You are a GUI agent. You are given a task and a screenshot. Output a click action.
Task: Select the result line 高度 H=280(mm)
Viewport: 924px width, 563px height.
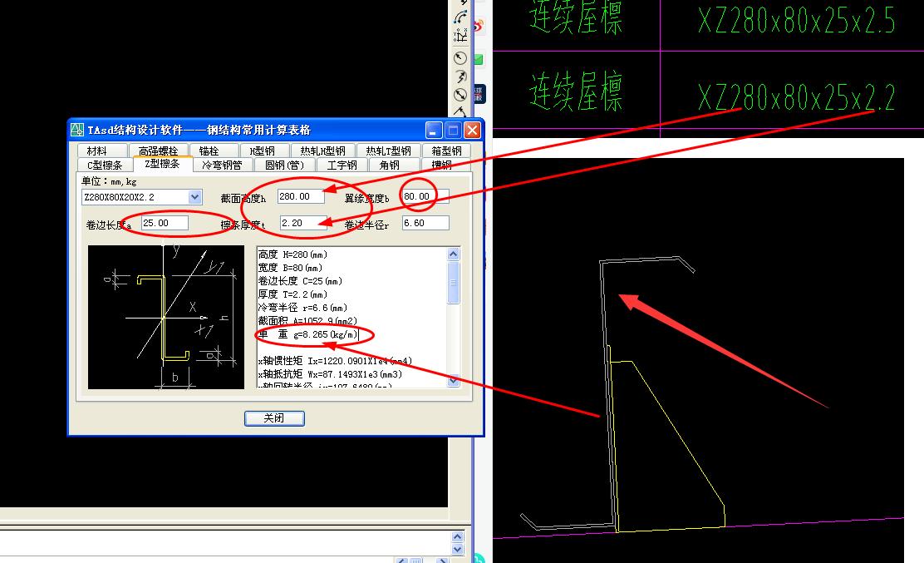[292, 254]
